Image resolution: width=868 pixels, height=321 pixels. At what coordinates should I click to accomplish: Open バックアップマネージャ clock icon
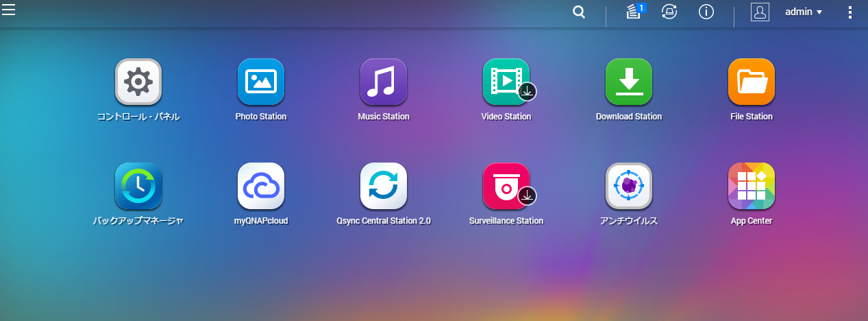[138, 187]
